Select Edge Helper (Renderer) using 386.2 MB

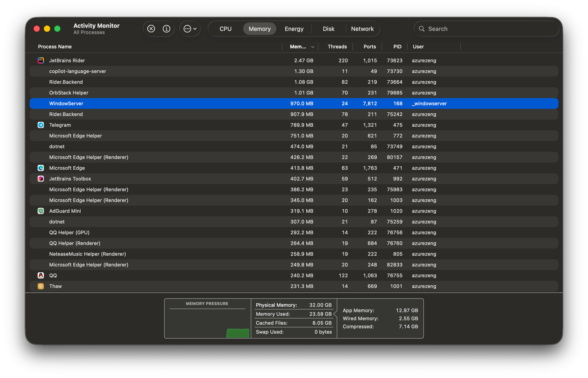294,189
